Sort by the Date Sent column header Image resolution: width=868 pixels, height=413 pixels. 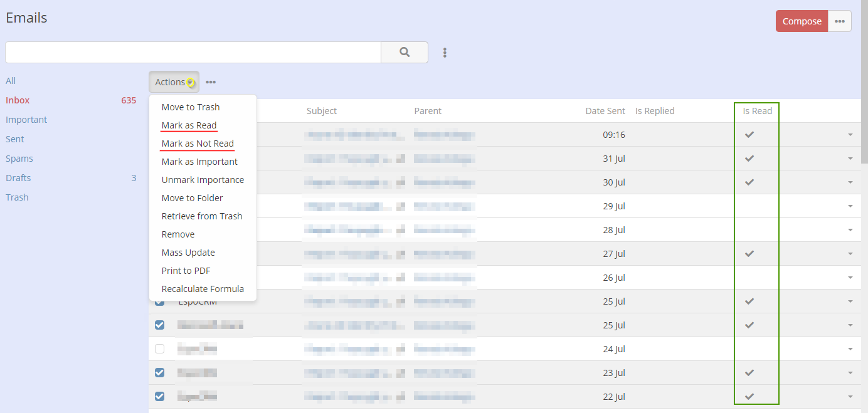pos(605,111)
